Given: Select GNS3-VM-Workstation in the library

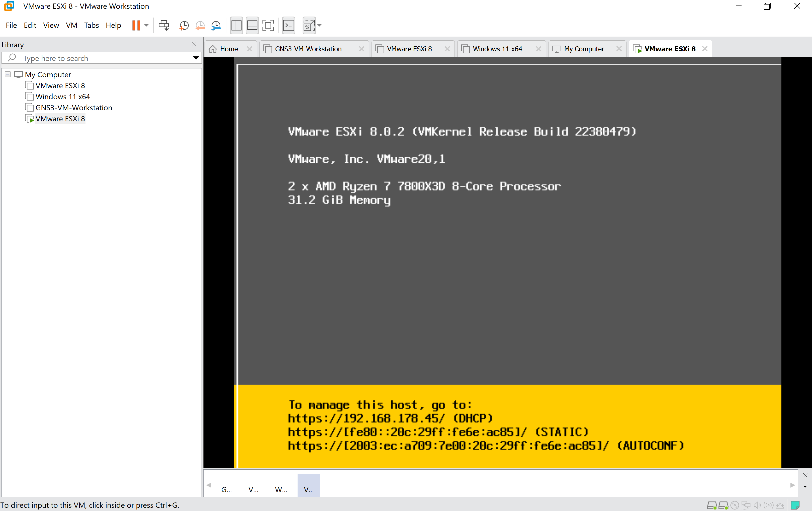Looking at the screenshot, I should click(x=73, y=108).
